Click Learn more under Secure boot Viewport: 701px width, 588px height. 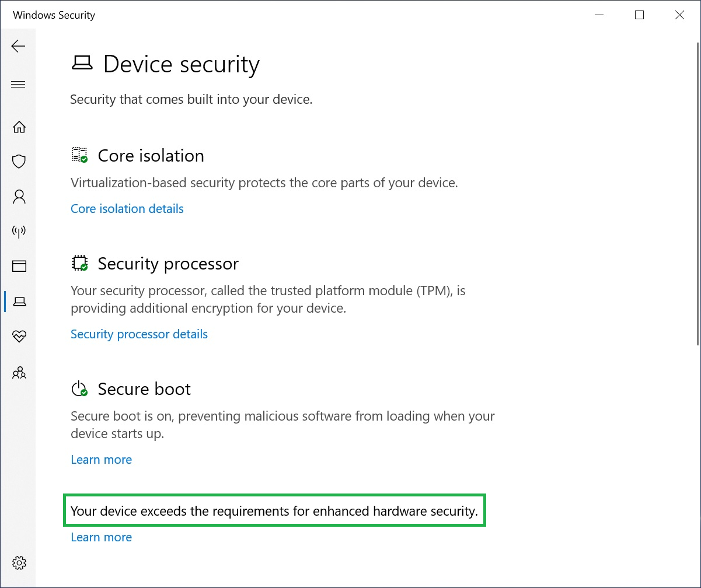(x=101, y=460)
